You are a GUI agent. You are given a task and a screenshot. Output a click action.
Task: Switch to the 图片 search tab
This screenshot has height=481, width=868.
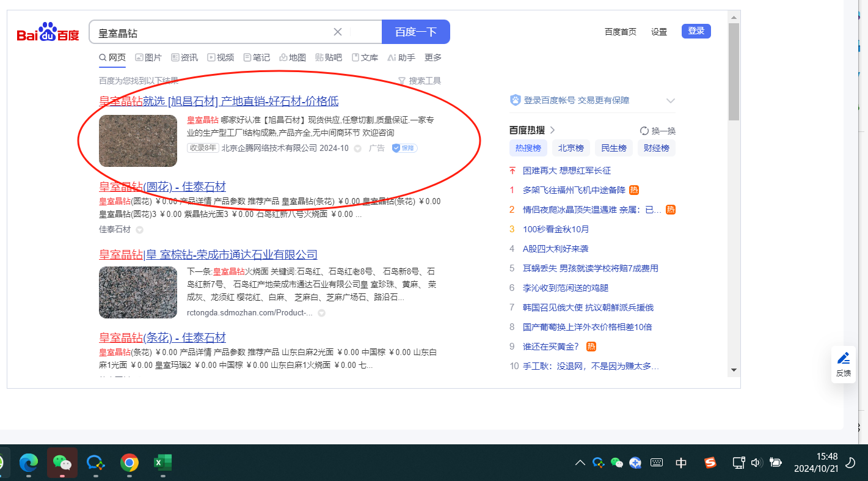[148, 57]
